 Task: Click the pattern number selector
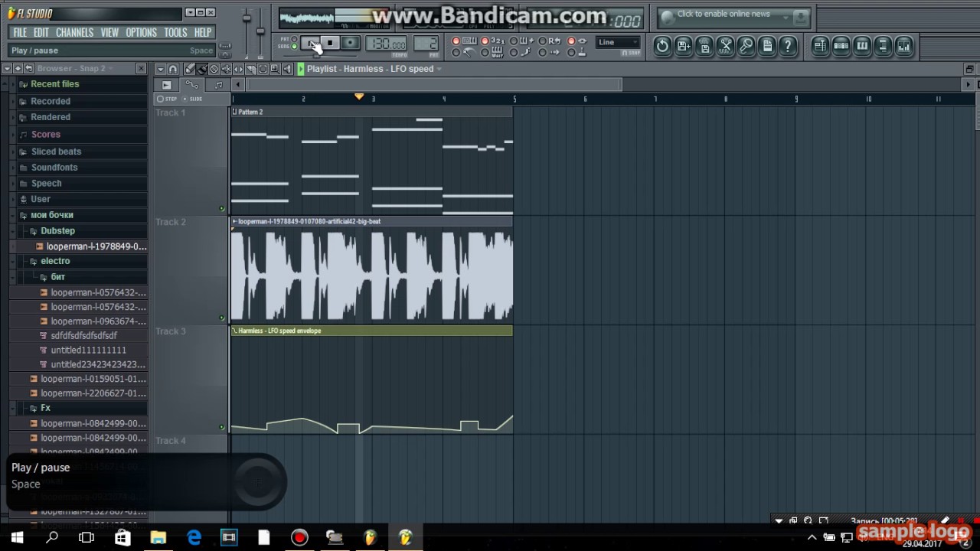426,44
